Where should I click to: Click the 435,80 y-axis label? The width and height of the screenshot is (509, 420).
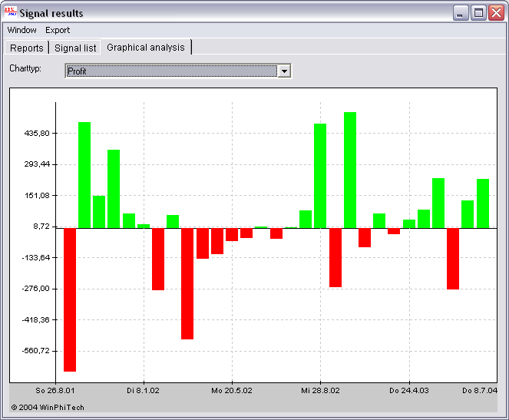[x=37, y=133]
